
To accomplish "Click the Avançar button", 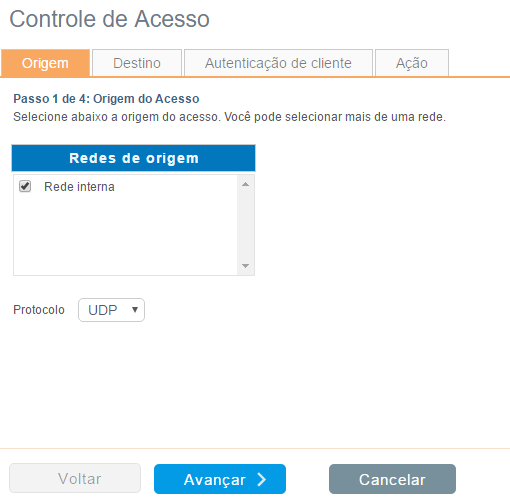I will coord(220,479).
